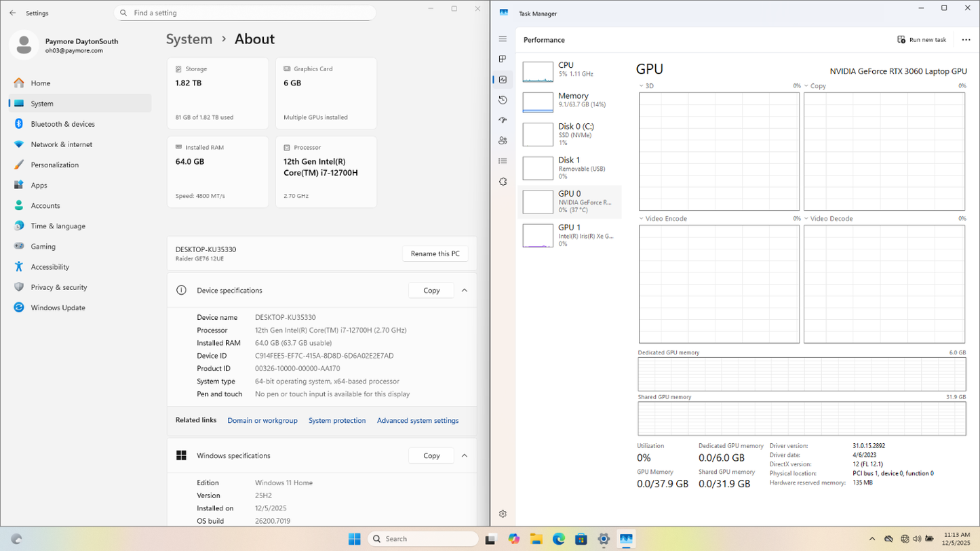Collapse the Windows specifications section
Image resolution: width=980 pixels, height=551 pixels.
point(465,455)
